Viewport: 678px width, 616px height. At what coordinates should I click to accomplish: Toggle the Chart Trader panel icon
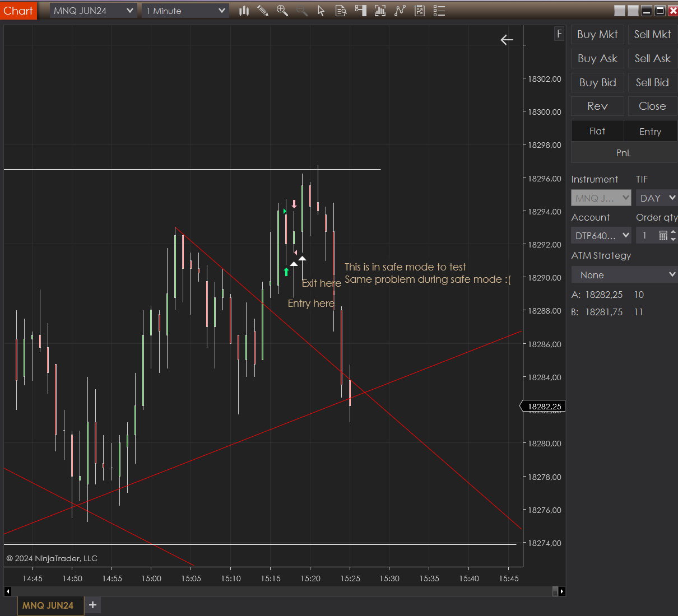[360, 11]
